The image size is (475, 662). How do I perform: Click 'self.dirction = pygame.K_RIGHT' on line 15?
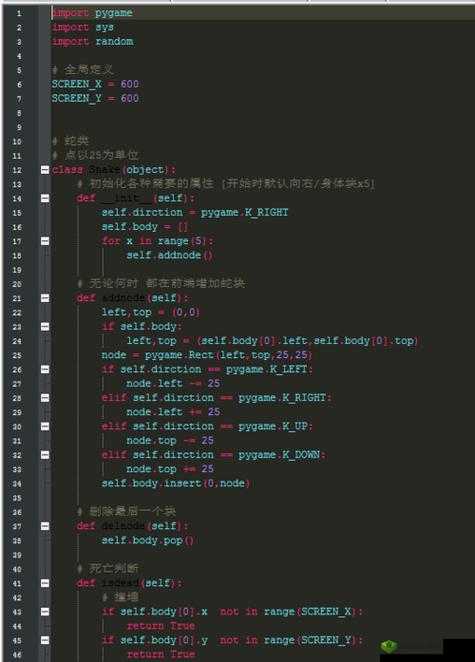point(195,212)
